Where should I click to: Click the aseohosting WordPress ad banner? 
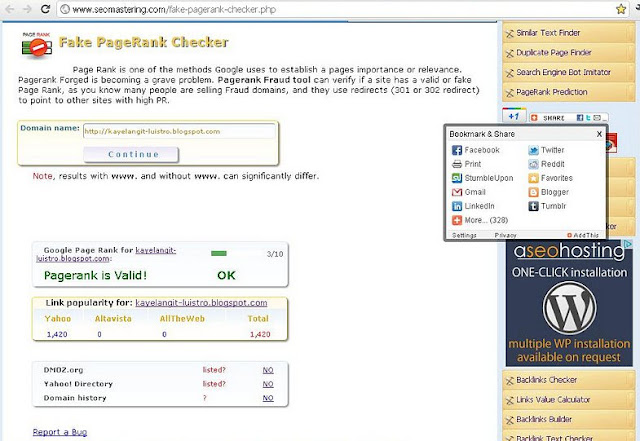[569, 303]
